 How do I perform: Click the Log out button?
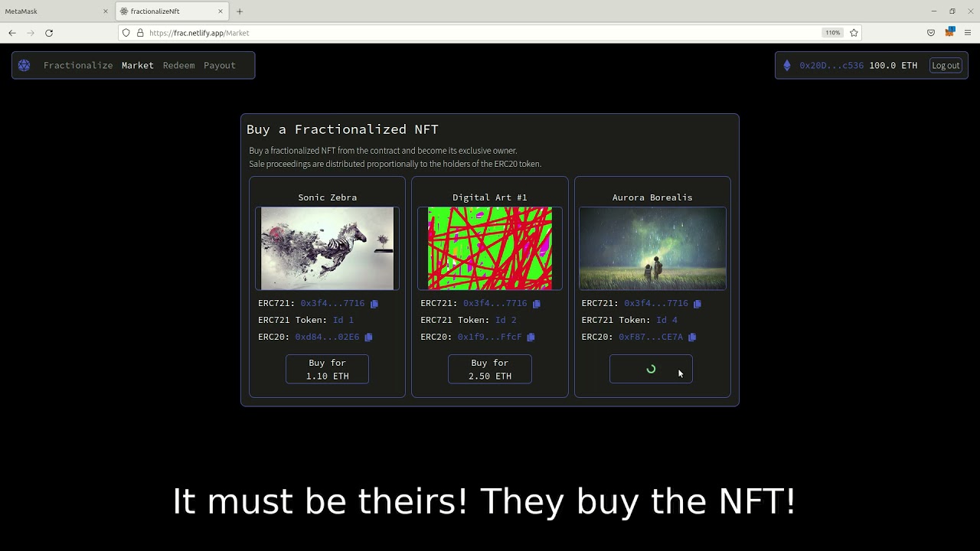click(x=946, y=65)
